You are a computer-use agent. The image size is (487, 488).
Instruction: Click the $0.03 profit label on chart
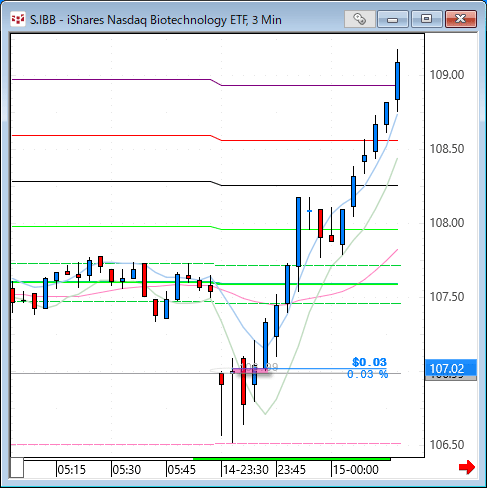pyautogui.click(x=369, y=362)
